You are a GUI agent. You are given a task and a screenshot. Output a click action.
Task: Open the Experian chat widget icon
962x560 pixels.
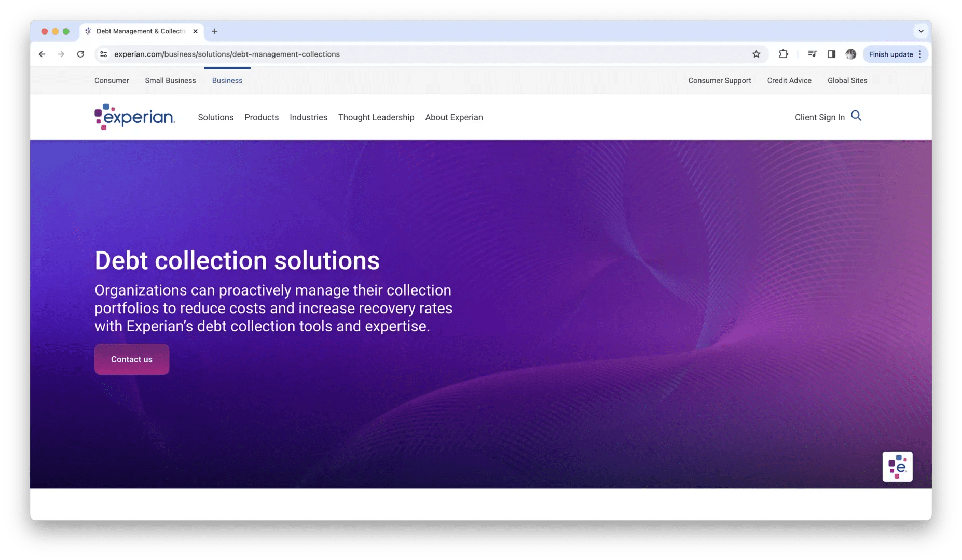point(897,467)
